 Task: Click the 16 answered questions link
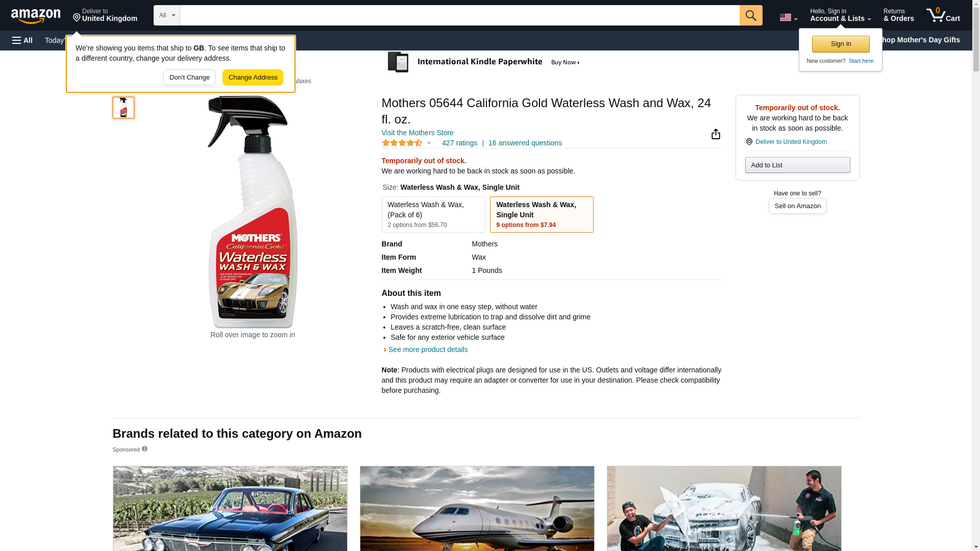pyautogui.click(x=525, y=143)
